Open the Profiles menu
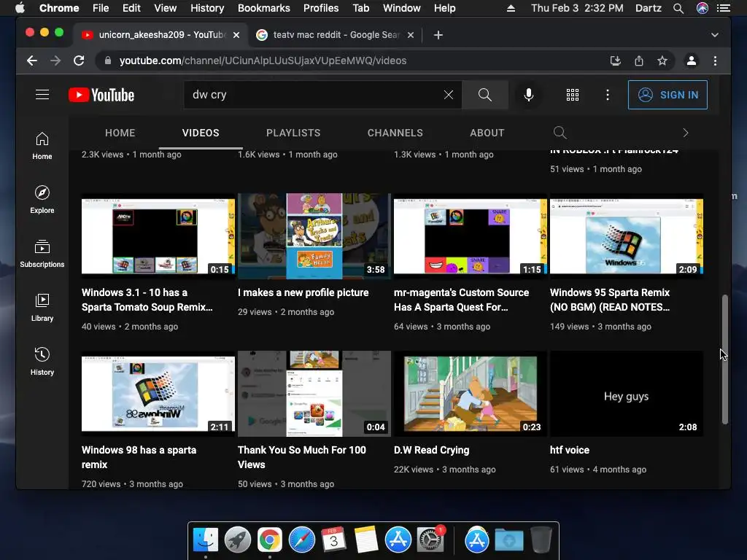Image resolution: width=747 pixels, height=560 pixels. pos(321,8)
